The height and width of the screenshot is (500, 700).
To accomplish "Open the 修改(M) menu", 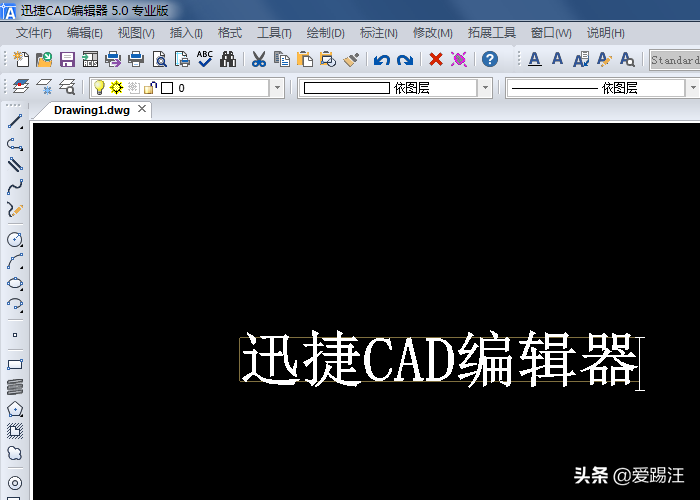I will tap(433, 33).
